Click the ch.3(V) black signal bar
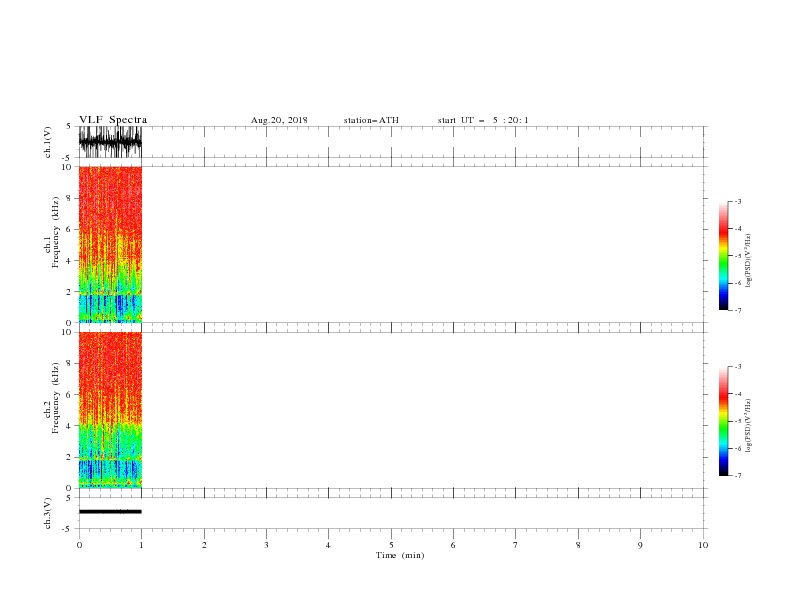792x612 pixels. (x=110, y=512)
